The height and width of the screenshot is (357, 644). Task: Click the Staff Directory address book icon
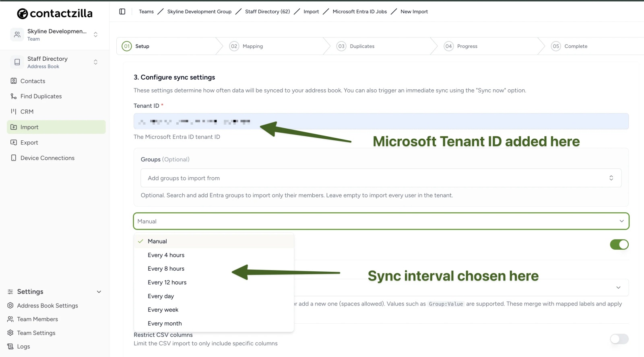click(17, 62)
